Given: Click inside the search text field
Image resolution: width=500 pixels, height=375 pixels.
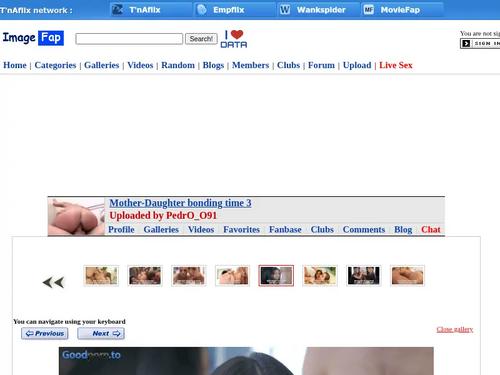Looking at the screenshot, I should (129, 39).
